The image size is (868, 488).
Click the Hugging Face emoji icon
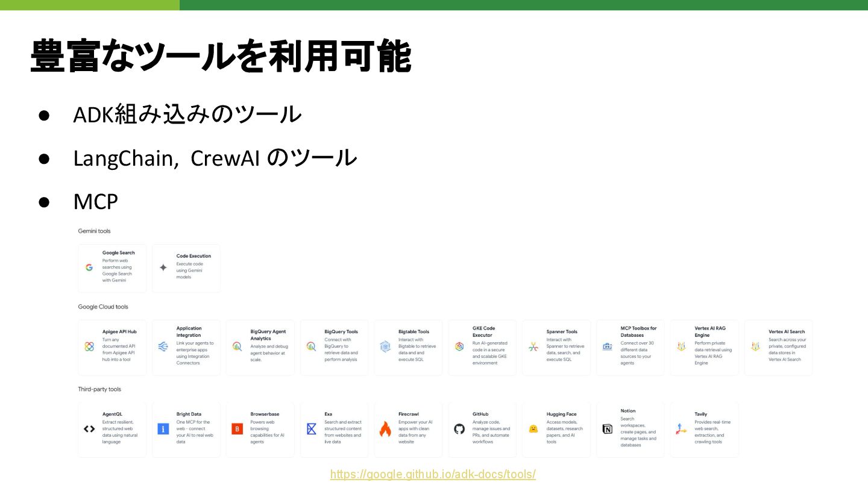click(533, 429)
